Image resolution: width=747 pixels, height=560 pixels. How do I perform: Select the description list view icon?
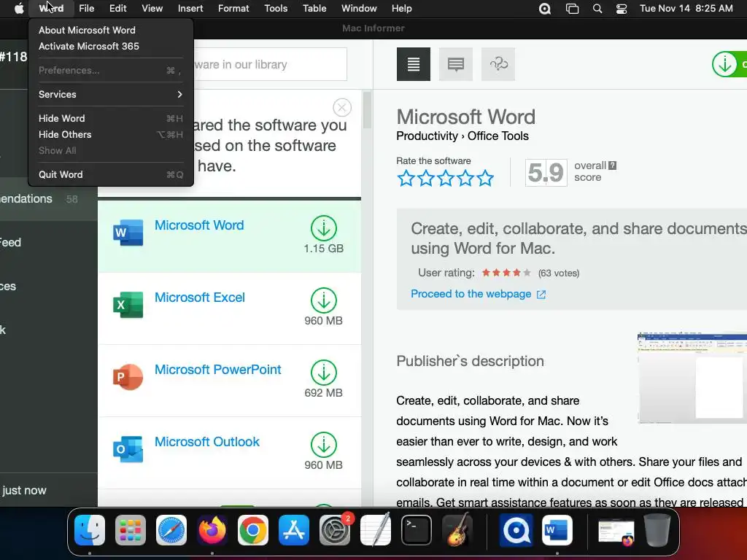pyautogui.click(x=413, y=64)
